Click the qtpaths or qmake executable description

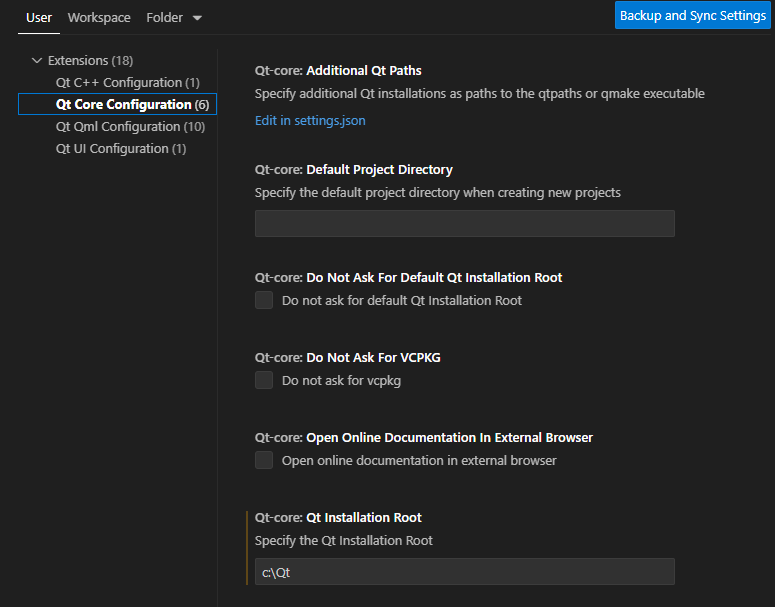479,93
